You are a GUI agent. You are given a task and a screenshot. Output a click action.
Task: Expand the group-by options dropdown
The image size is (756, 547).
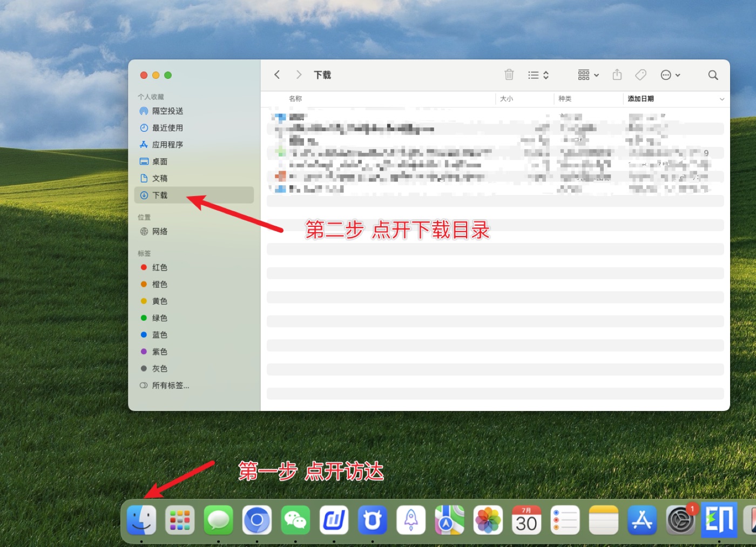pos(589,75)
